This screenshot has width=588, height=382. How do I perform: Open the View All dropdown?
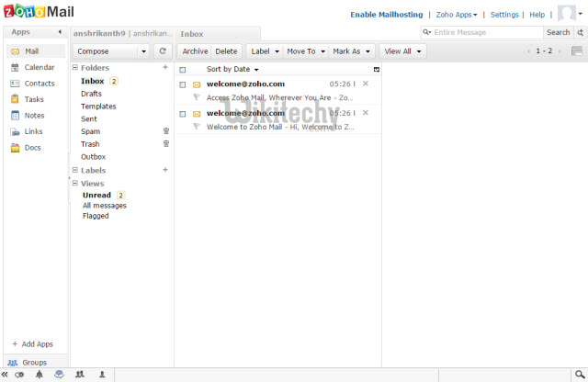point(402,51)
